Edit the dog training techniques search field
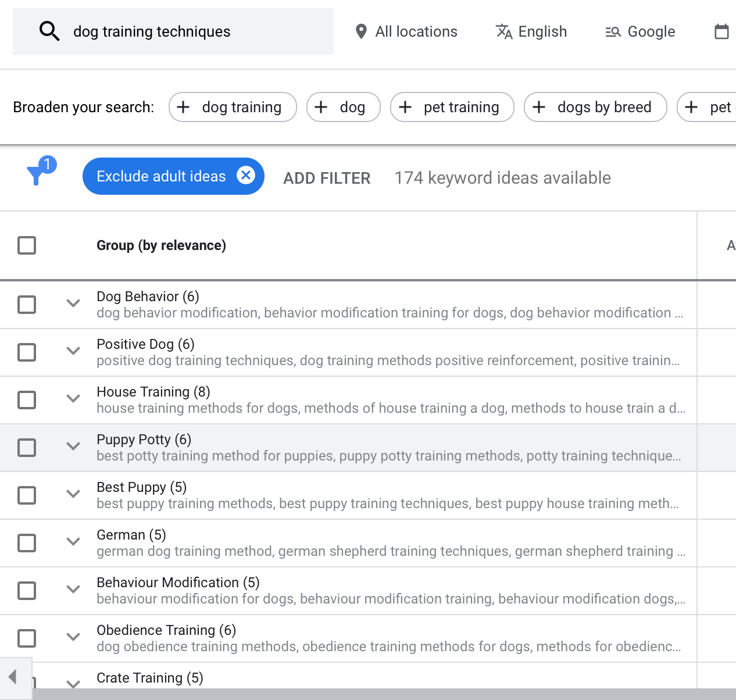The image size is (736, 700). click(173, 31)
